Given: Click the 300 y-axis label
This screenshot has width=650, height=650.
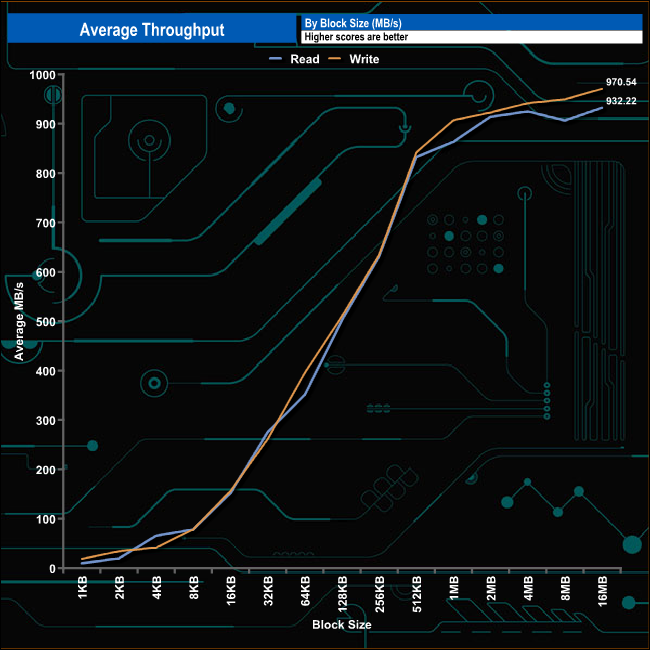Looking at the screenshot, I should [46, 421].
